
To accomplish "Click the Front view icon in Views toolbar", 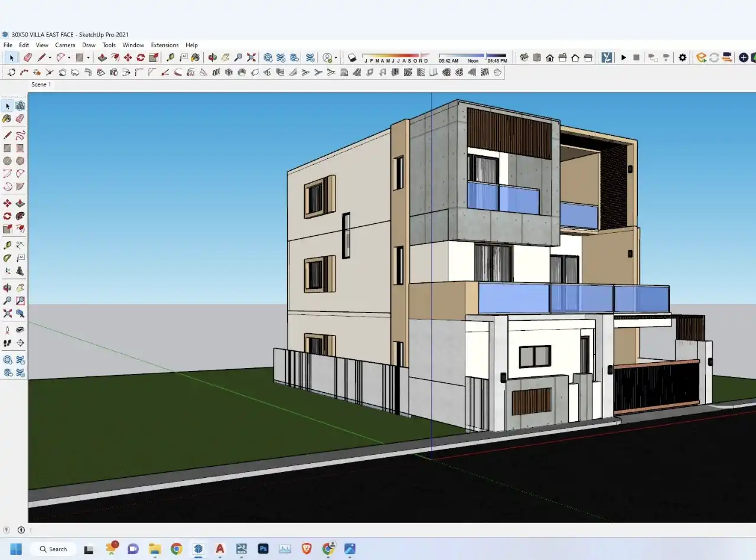I will (x=550, y=57).
